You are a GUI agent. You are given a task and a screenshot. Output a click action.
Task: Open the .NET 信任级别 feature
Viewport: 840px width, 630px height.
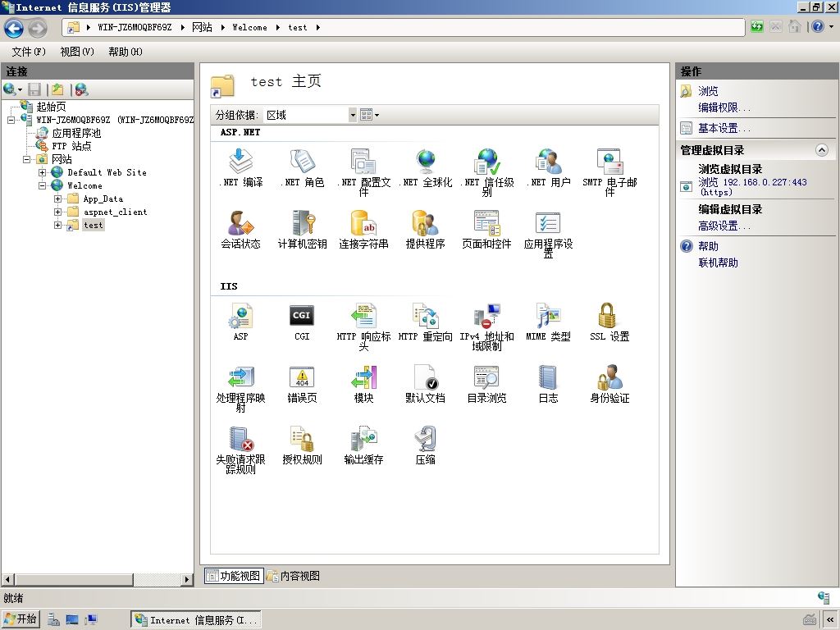pyautogui.click(x=487, y=172)
